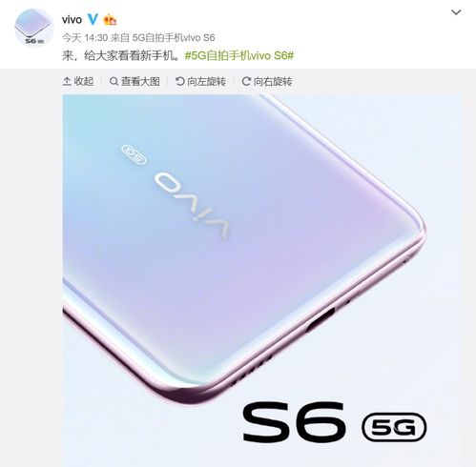Click the 收起 collapse button
The height and width of the screenshot is (467, 476).
pyautogui.click(x=78, y=81)
